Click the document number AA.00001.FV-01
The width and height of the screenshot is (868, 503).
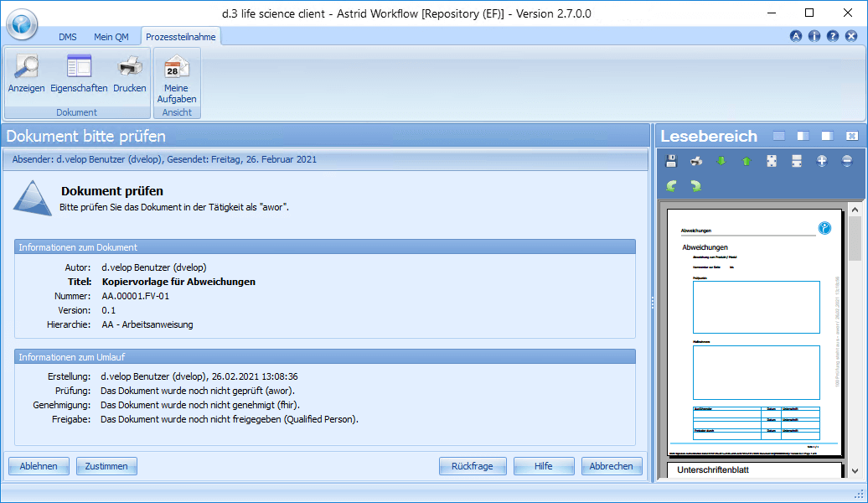136,297
